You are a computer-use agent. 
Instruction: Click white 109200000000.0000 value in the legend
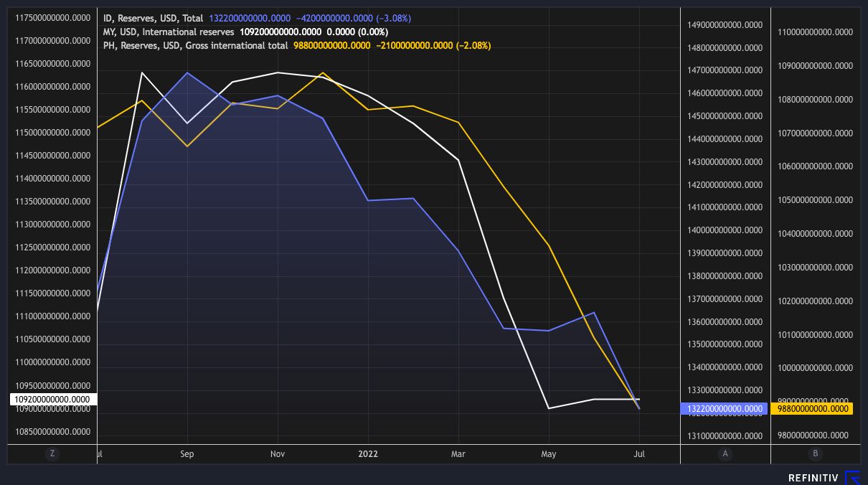coord(281,32)
